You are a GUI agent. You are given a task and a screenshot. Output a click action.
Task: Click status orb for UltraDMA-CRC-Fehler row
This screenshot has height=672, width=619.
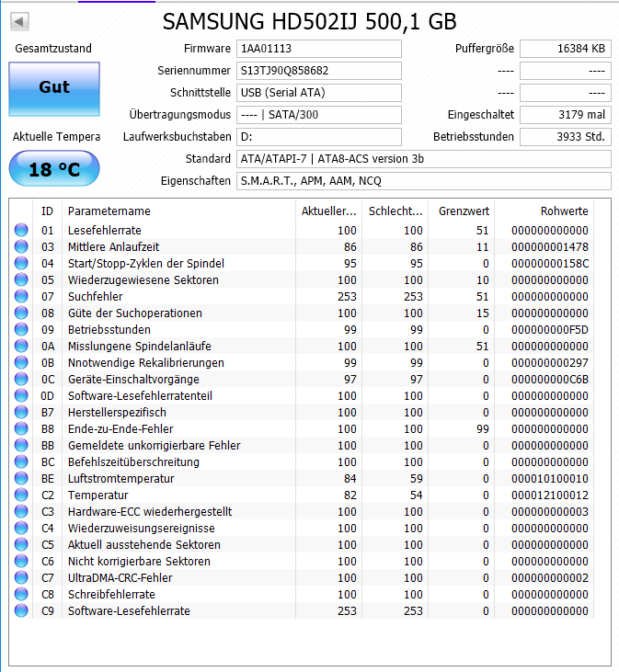21,577
